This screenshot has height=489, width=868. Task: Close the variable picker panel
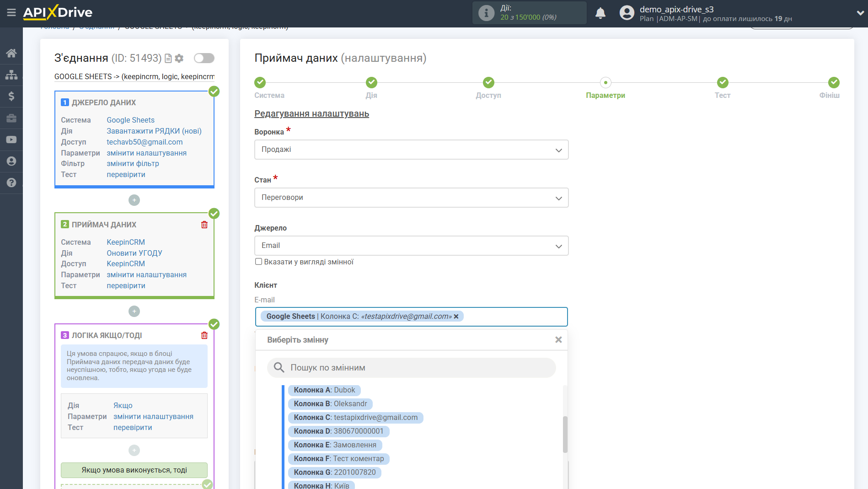tap(558, 340)
